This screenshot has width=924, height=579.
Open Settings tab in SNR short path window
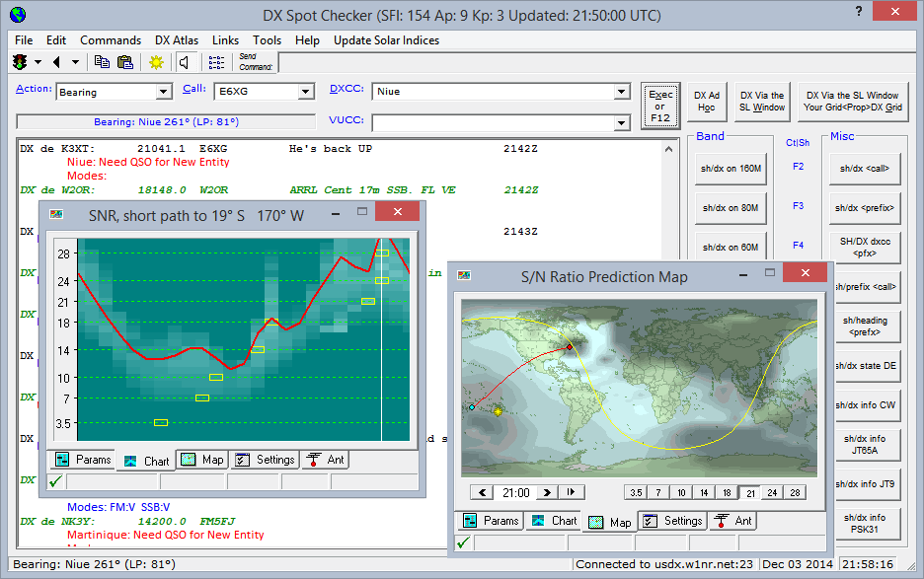coord(266,460)
